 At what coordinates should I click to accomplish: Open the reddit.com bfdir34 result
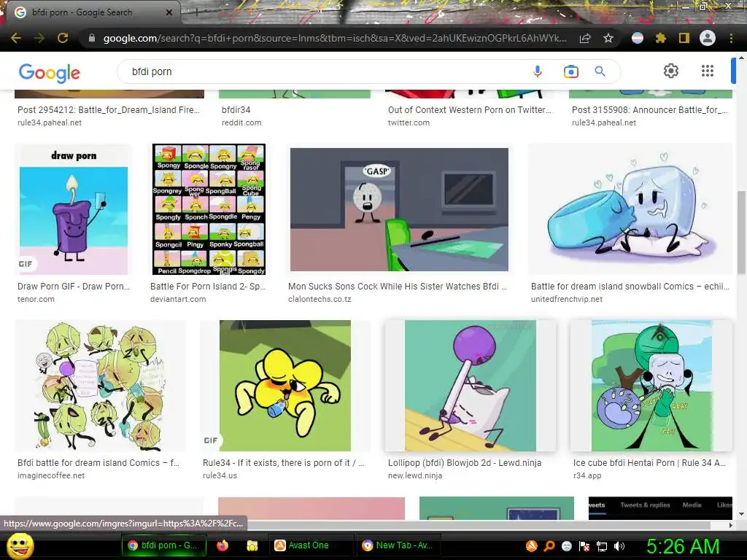[x=241, y=116]
